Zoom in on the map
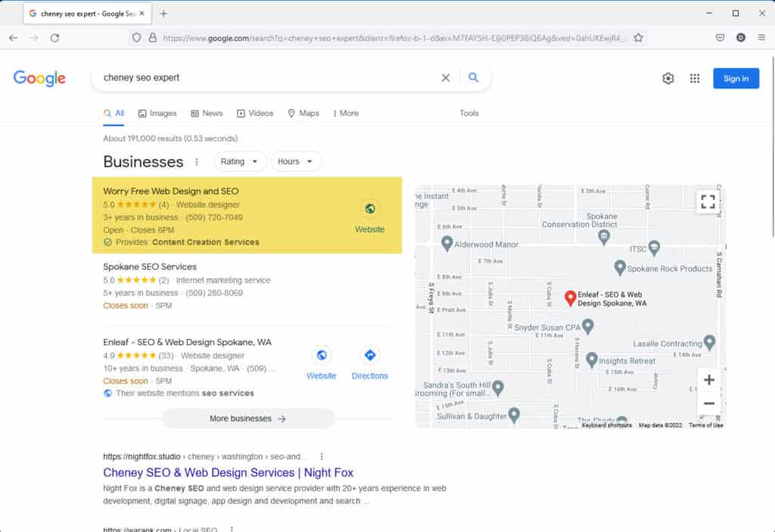 click(708, 380)
